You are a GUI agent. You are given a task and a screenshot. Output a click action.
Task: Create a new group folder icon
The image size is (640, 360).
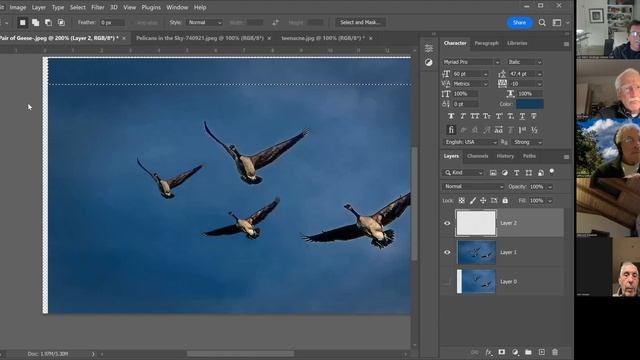(528, 352)
